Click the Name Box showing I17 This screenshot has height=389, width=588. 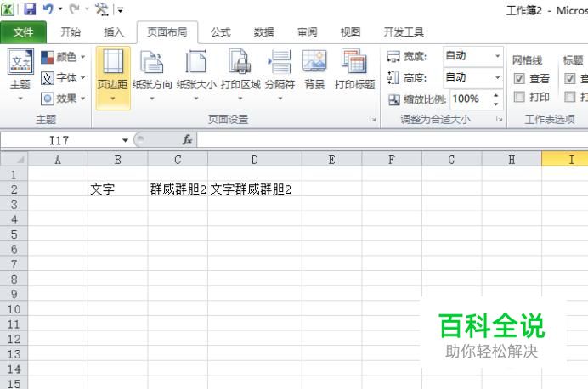tap(60, 140)
